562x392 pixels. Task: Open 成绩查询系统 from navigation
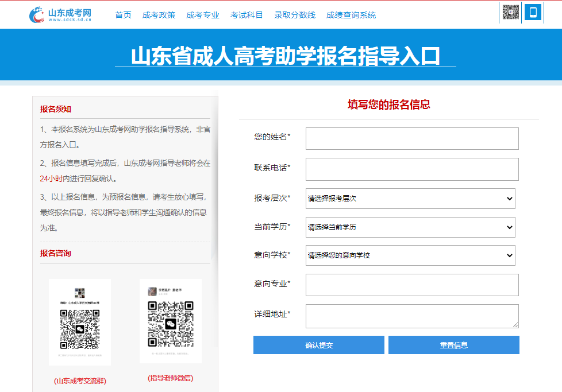[x=351, y=15]
